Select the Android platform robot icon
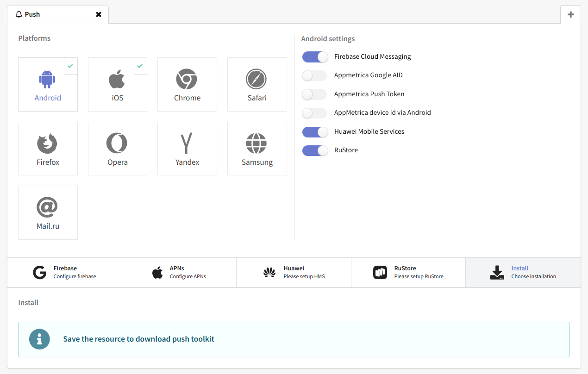The height and width of the screenshot is (374, 588). 47,79
